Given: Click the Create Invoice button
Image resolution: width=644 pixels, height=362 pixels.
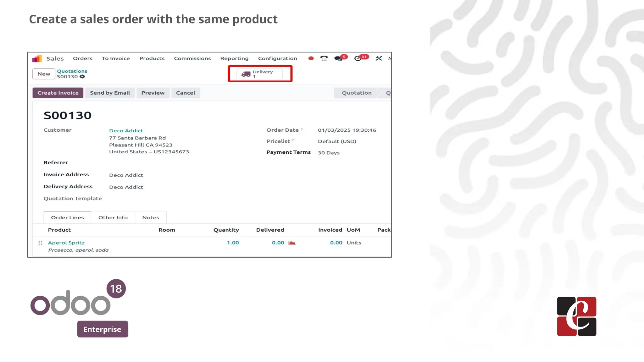Looking at the screenshot, I should (58, 93).
